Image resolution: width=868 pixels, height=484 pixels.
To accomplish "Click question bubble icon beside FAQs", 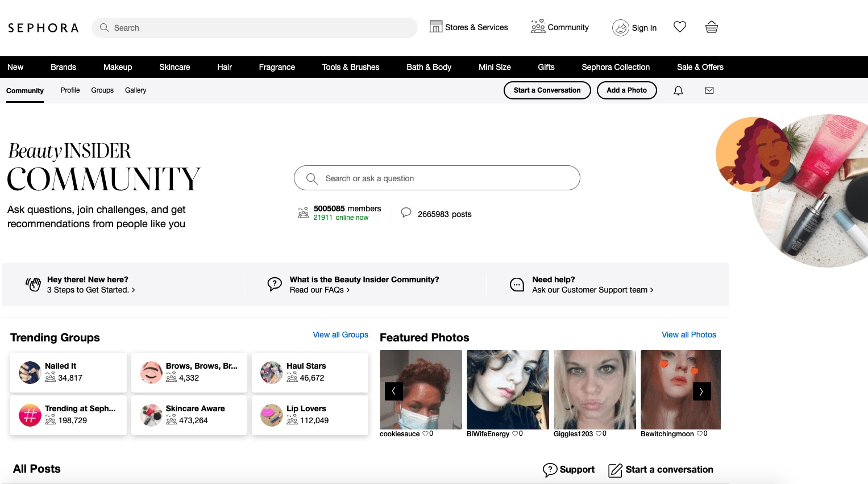I will coord(275,284).
